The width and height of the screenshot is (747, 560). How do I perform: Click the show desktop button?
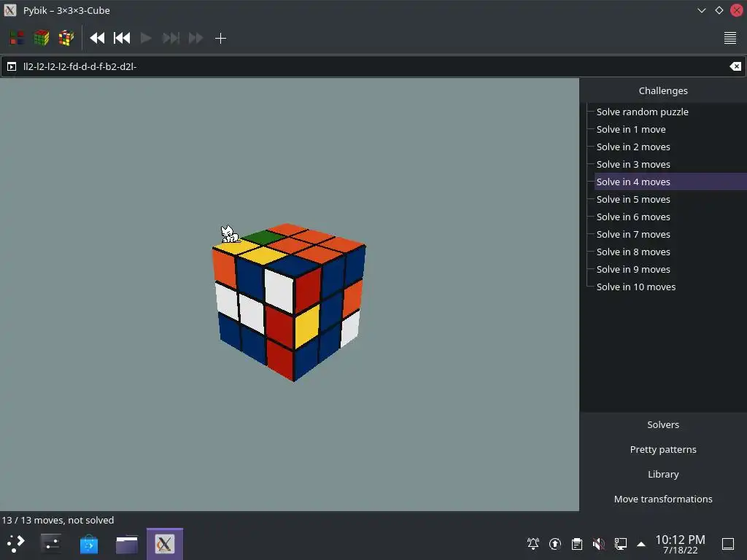click(x=728, y=544)
